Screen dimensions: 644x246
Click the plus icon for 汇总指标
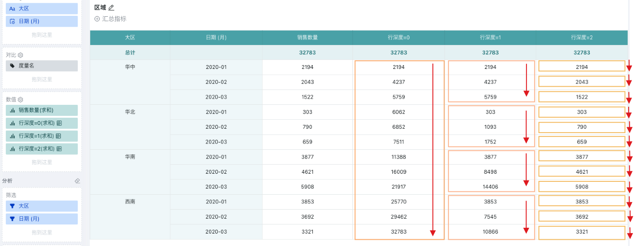(x=97, y=19)
